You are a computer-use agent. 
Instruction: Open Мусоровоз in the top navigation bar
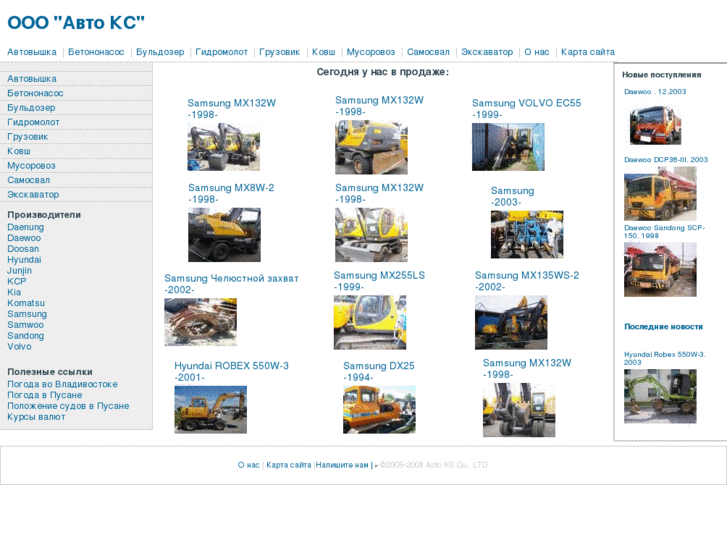click(371, 52)
